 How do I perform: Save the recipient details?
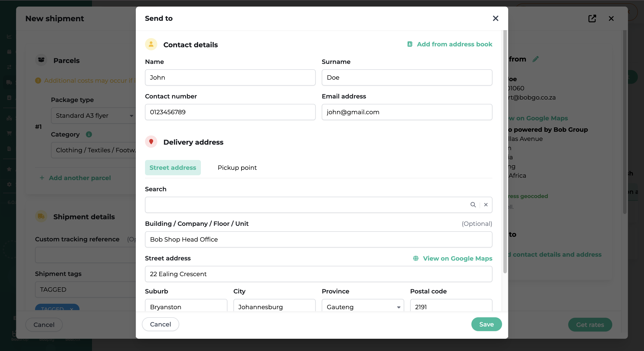click(x=486, y=324)
